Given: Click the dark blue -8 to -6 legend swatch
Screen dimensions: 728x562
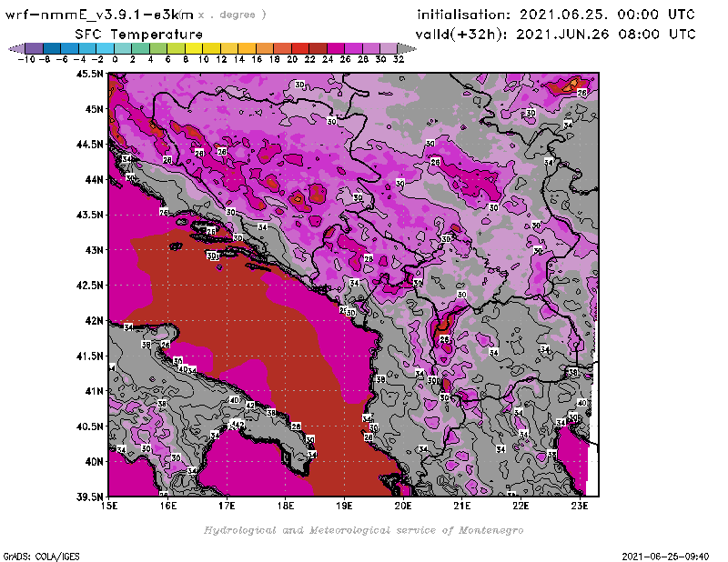Looking at the screenshot, I should point(52,48).
